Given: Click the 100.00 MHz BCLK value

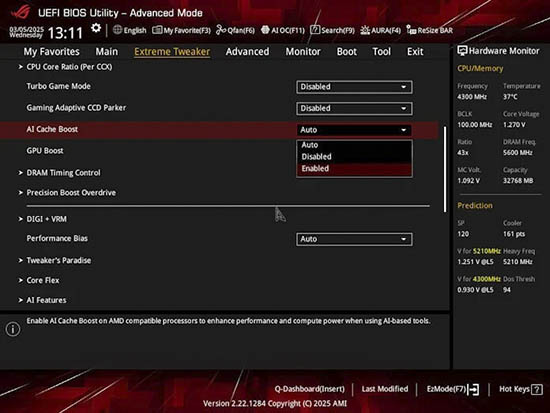Looking at the screenshot, I should 475,125.
